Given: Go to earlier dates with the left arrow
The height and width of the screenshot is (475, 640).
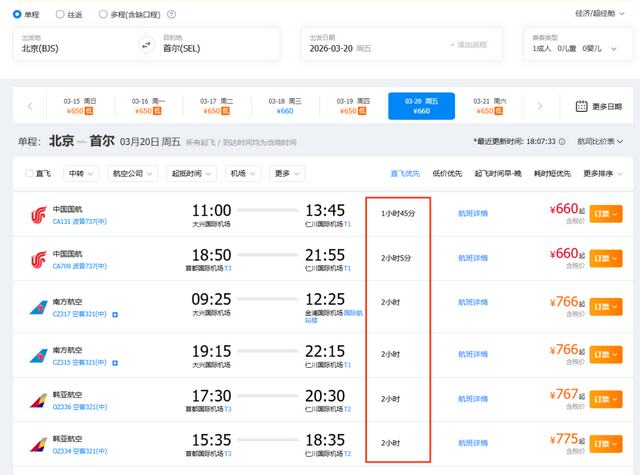Looking at the screenshot, I should pos(30,106).
